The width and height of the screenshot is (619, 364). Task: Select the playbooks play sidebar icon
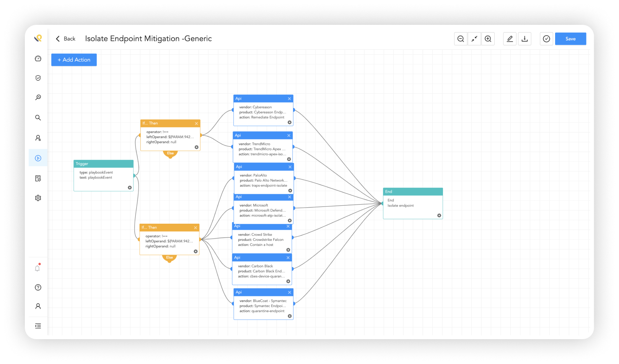coord(38,158)
